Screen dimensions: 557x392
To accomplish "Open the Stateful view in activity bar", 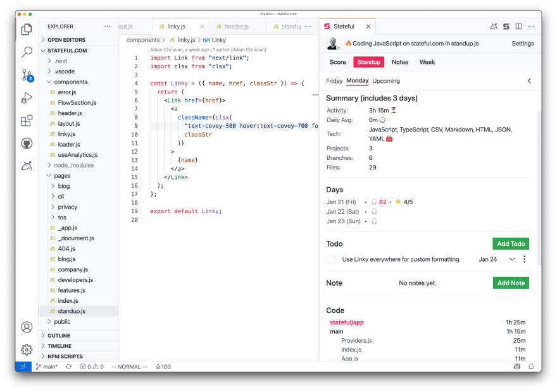I will [27, 166].
